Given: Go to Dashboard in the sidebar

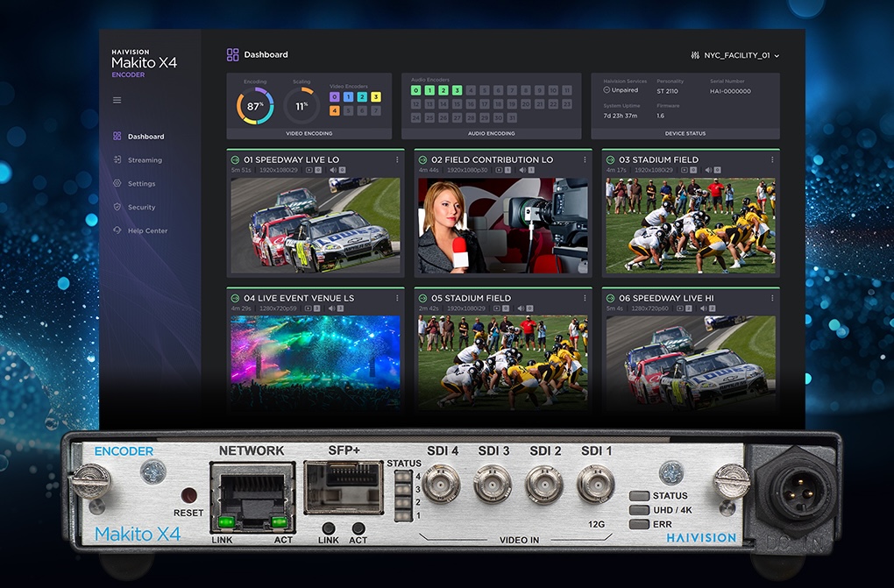Looking at the screenshot, I should coord(139,137).
